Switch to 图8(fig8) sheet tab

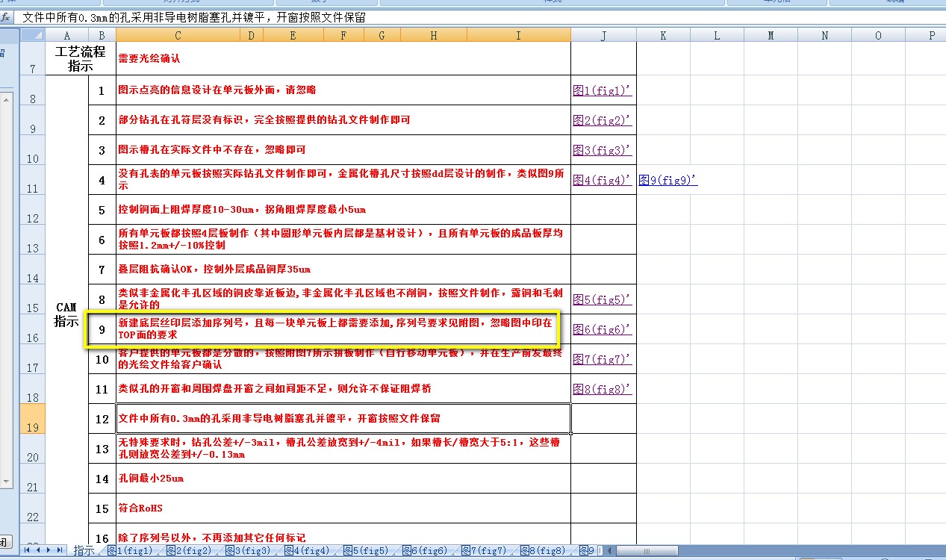click(x=543, y=551)
